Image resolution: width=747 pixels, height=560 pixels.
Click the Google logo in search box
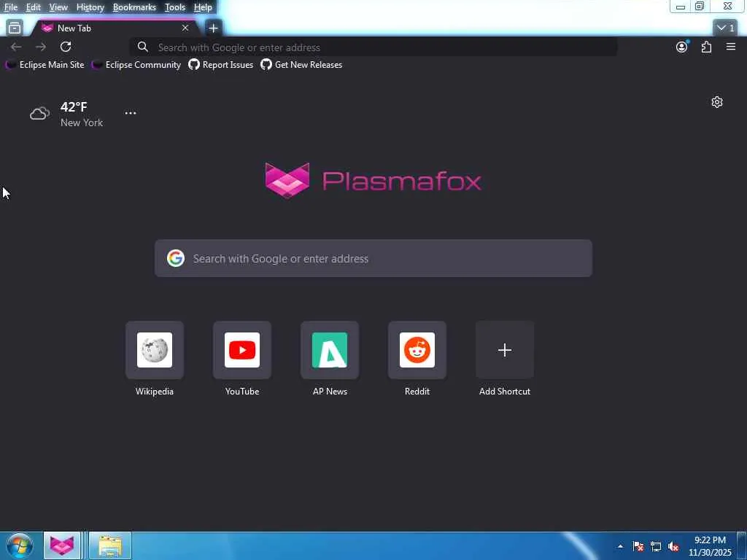(x=175, y=258)
